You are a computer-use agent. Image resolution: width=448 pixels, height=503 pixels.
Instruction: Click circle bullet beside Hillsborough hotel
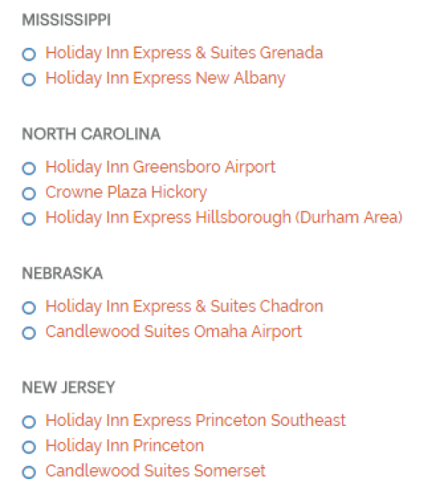click(29, 219)
